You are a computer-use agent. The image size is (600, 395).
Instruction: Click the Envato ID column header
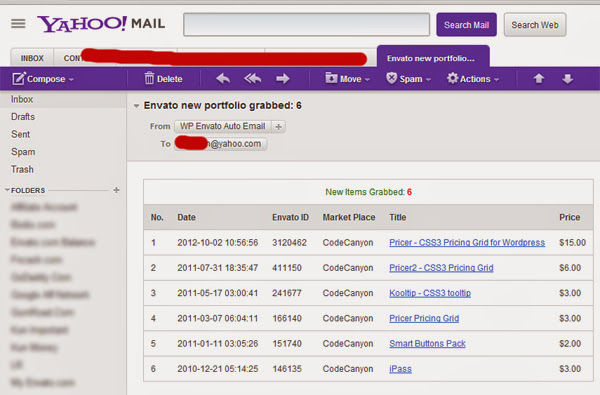290,217
